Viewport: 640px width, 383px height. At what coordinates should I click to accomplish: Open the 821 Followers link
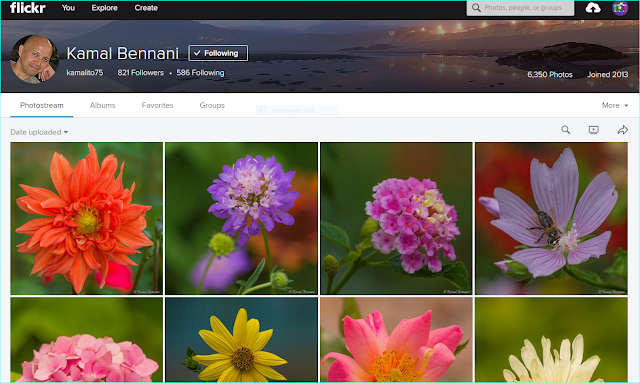[x=140, y=73]
